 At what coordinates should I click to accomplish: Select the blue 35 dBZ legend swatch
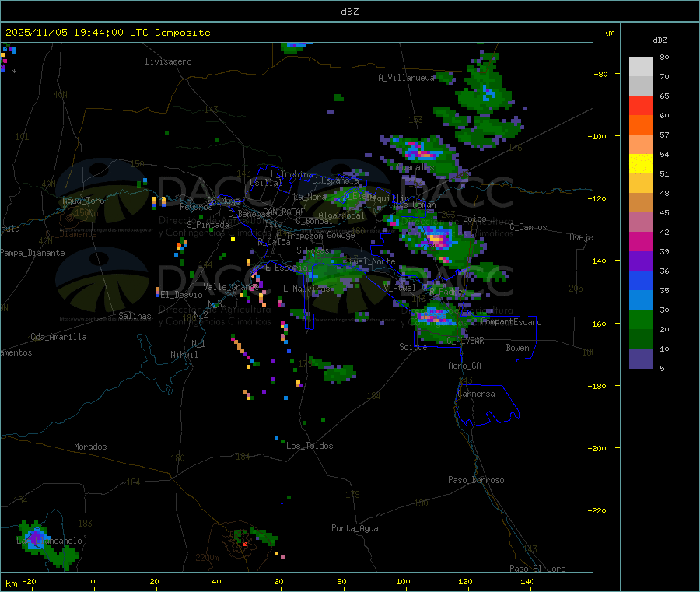(641, 280)
